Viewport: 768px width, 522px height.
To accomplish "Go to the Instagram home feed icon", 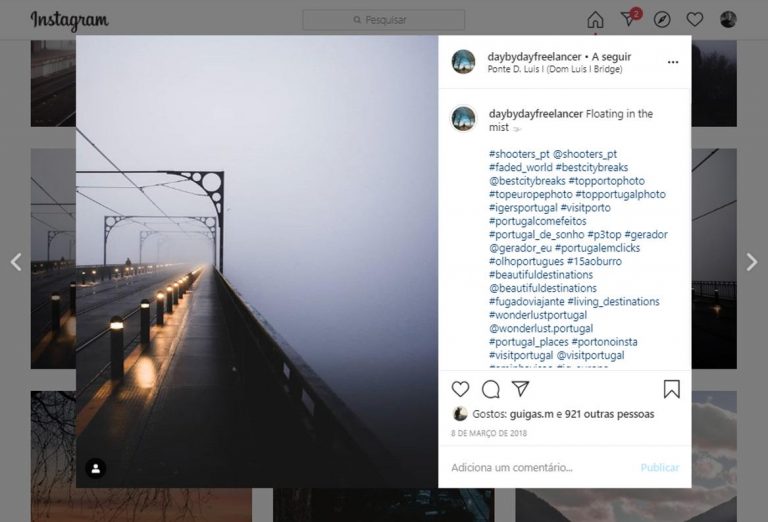I will point(595,20).
